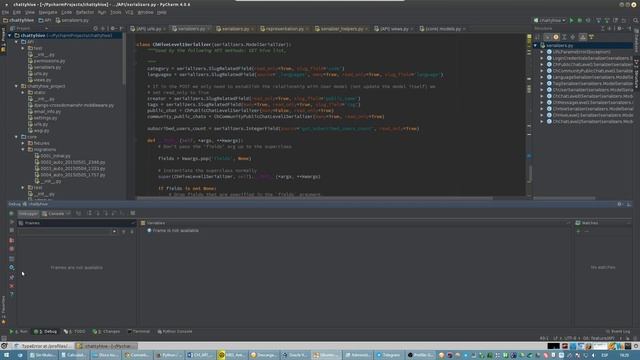This screenshot has height=360, width=640.
Task: Toggle show fields orange icon in Structure
Action: click(x=556, y=37)
